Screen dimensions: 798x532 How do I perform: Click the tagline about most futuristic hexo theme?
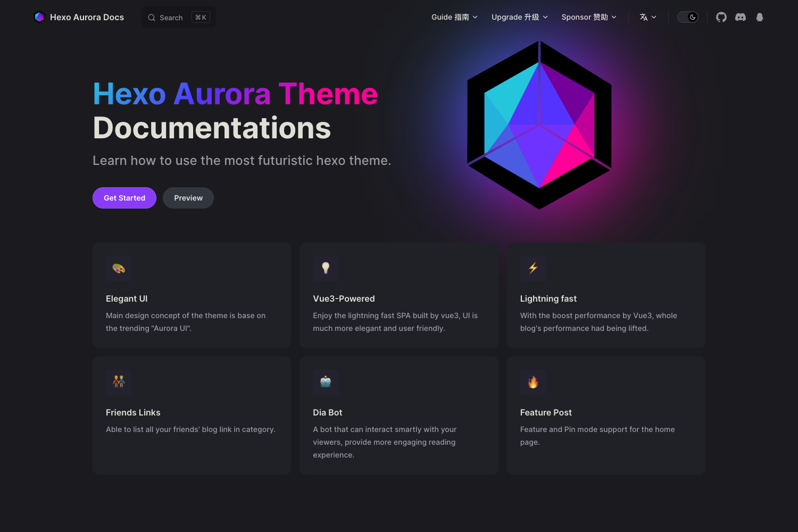(x=242, y=161)
